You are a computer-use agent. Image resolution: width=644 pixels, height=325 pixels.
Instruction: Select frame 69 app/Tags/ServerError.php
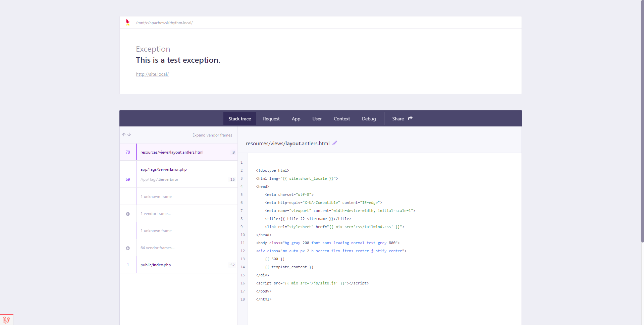click(178, 174)
